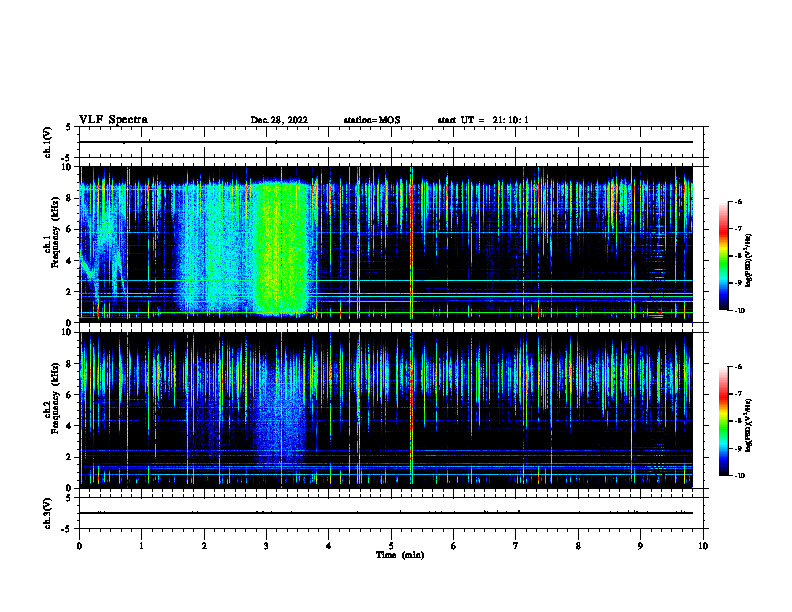792x612 pixels.
Task: Click the 'VLF Spectra' title text
Action: point(113,120)
